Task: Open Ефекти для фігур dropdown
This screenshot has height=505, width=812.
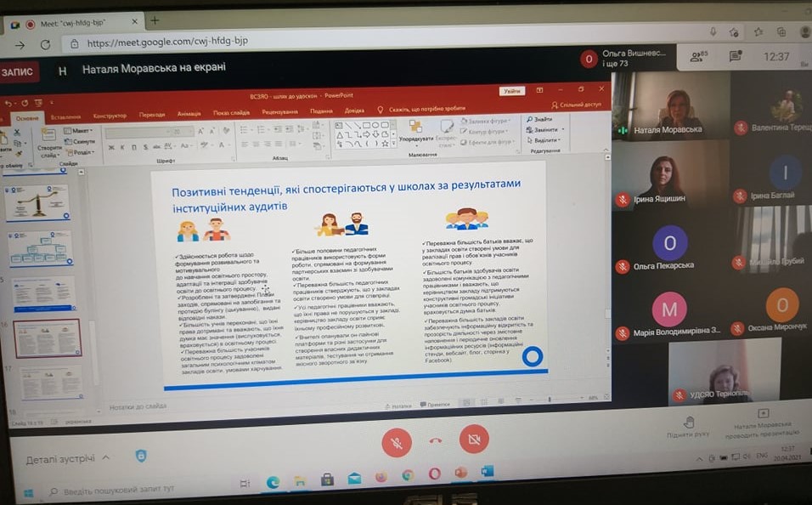Action: [488, 143]
